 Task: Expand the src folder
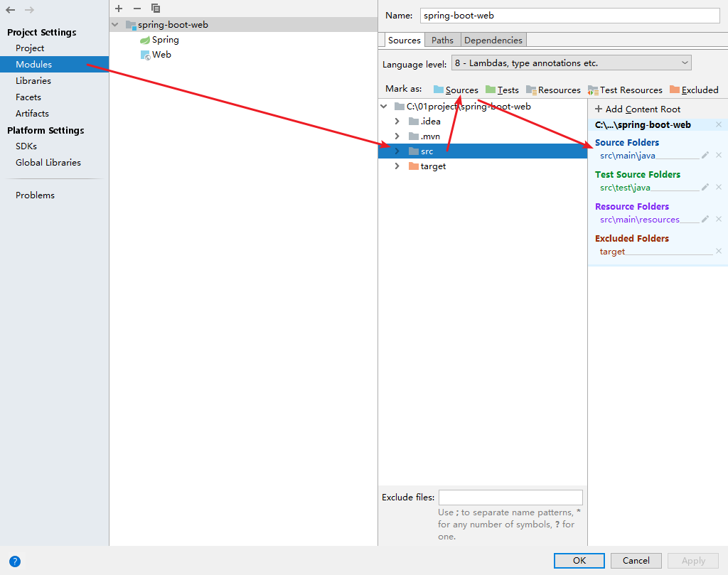397,151
